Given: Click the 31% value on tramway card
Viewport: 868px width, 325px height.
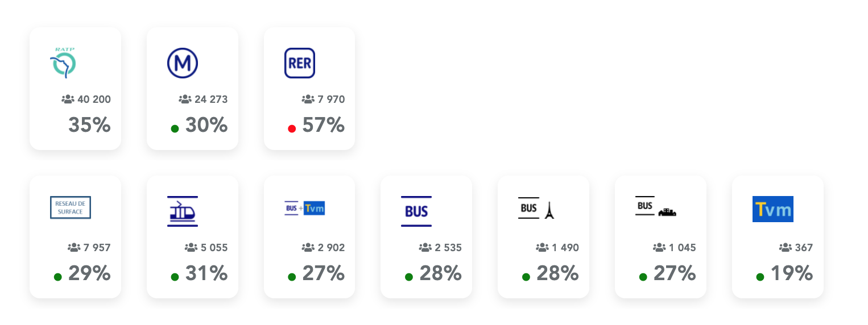Looking at the screenshot, I should [x=206, y=273].
